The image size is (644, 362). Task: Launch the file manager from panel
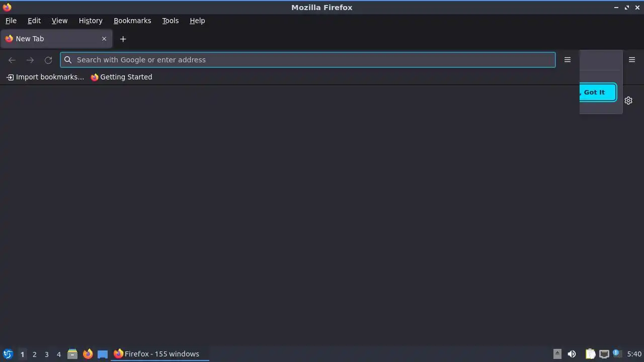tap(72, 354)
